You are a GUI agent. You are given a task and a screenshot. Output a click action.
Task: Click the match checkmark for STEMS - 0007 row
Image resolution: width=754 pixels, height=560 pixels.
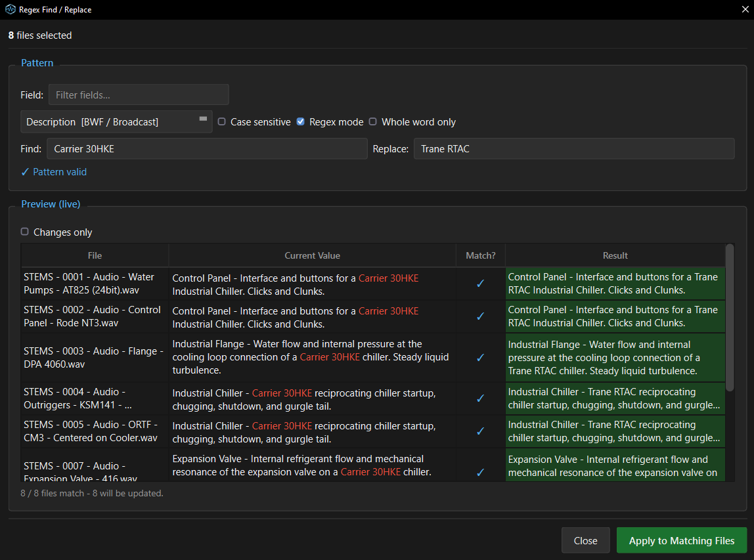click(480, 473)
